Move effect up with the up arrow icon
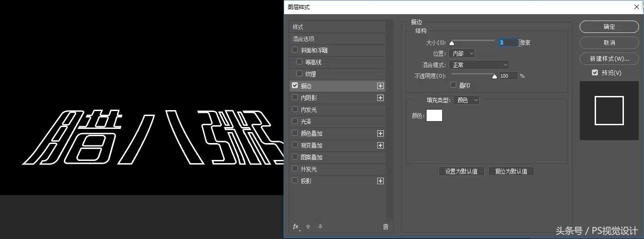 click(308, 227)
